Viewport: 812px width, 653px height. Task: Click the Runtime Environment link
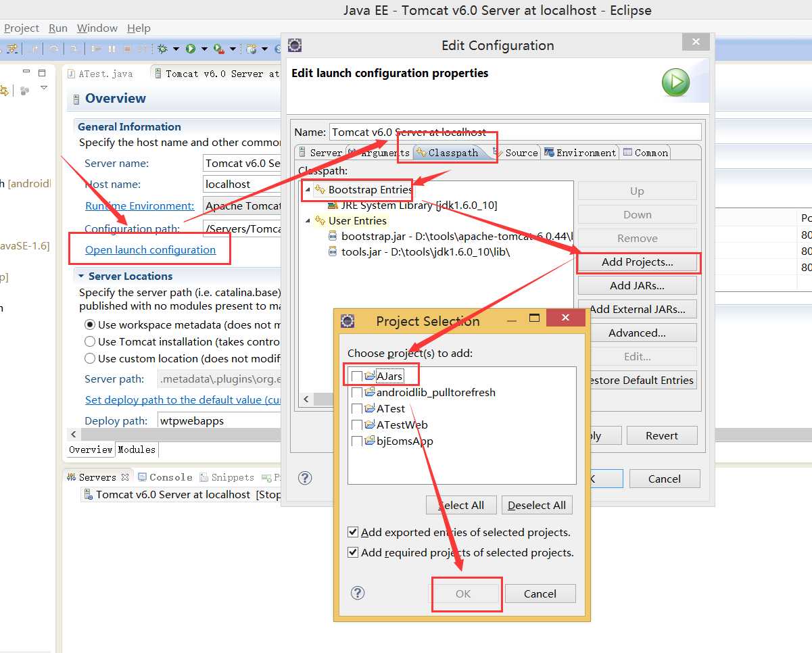point(140,205)
